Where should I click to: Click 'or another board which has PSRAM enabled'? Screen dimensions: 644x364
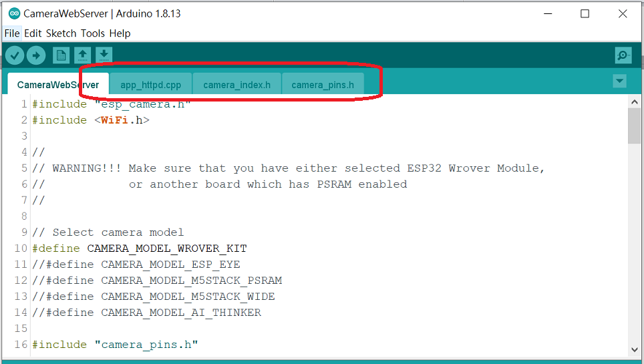pyautogui.click(x=268, y=184)
